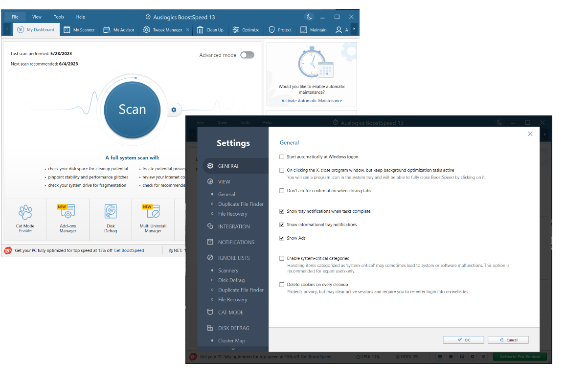Image resolution: width=588 pixels, height=381 pixels.
Task: Uncheck Show tray notifications when tasks complete
Action: point(282,211)
